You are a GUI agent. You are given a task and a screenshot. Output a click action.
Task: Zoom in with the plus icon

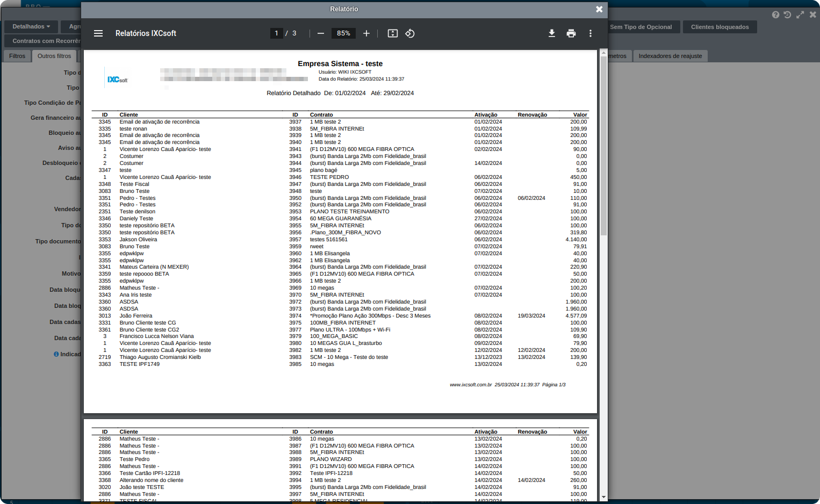tap(366, 33)
